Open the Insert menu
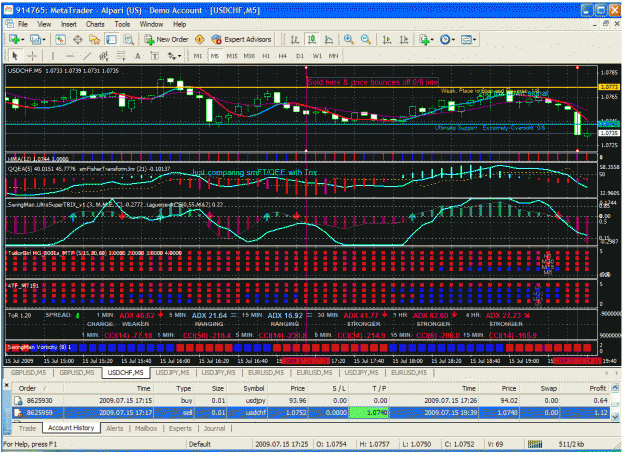The height and width of the screenshot is (452, 625). 69,24
